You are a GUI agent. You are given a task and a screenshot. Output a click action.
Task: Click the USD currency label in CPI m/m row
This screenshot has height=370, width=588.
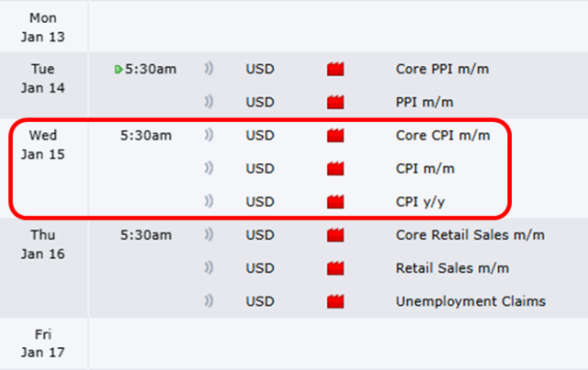click(x=260, y=169)
